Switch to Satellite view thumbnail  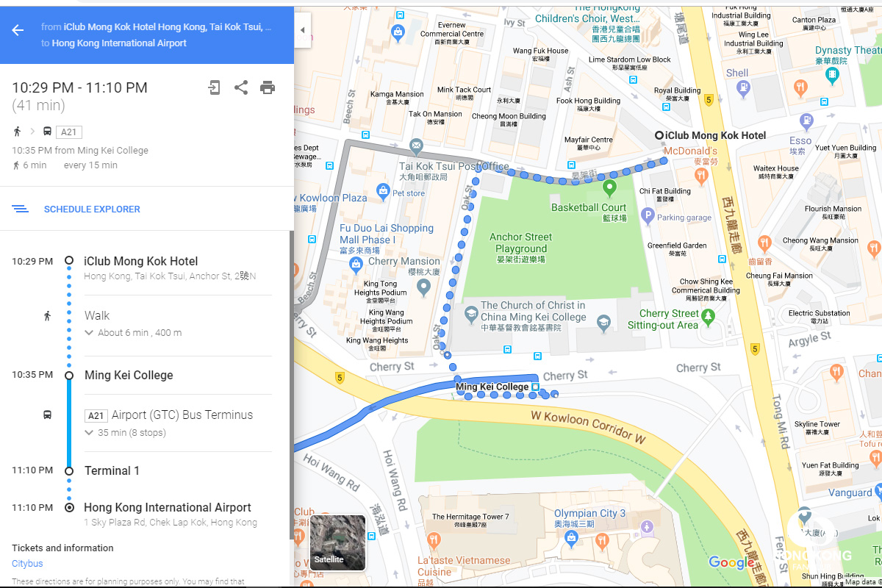pyautogui.click(x=337, y=542)
